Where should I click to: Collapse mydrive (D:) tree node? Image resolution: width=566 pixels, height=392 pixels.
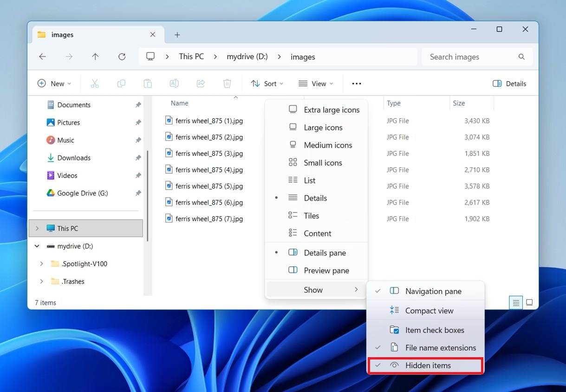tap(37, 246)
